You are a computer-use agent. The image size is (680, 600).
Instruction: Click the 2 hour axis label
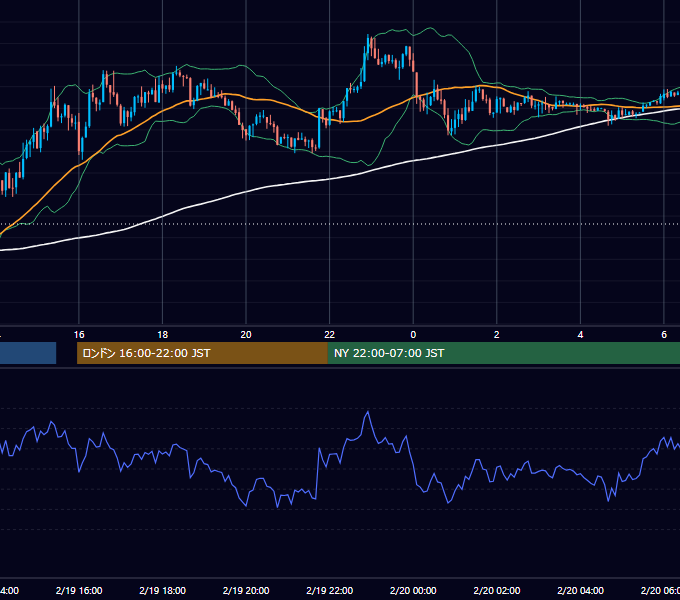497,335
